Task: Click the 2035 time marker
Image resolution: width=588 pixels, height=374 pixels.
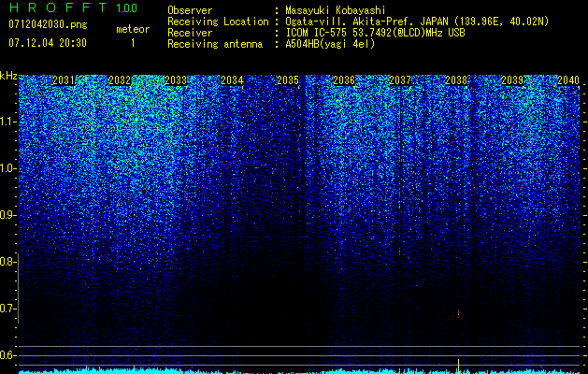Action: 288,80
